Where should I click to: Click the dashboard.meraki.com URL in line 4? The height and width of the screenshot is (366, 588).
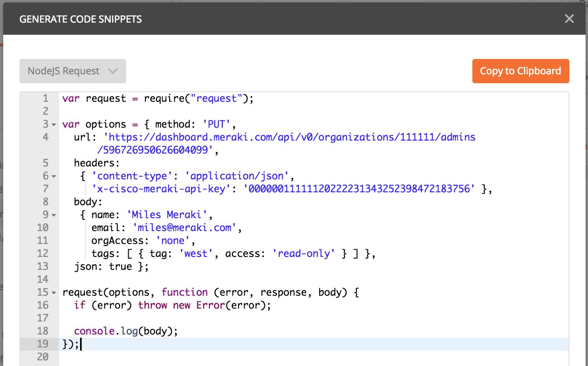290,137
